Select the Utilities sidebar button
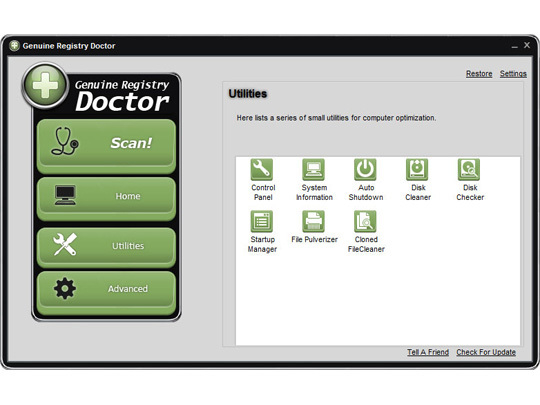540x405 pixels. [106, 247]
